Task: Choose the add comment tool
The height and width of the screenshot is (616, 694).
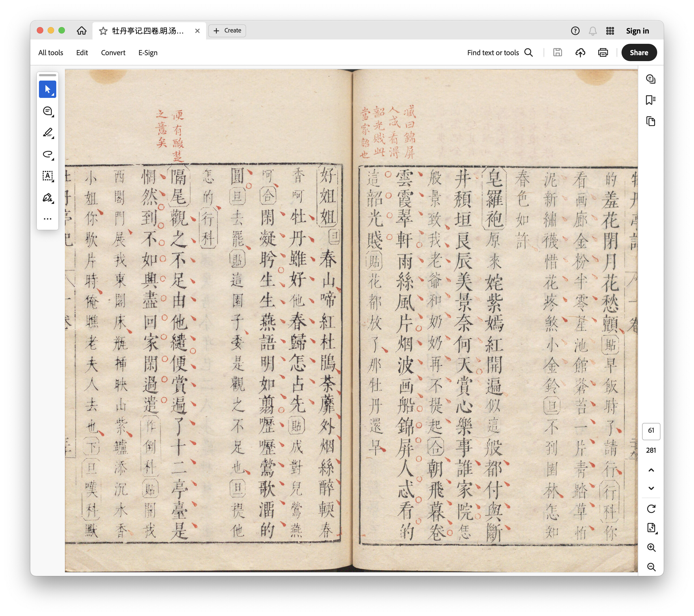Action: 47,111
